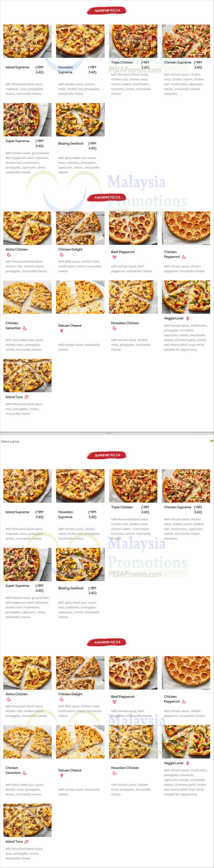214x868 pixels.
Task: Select the first SUPREME PIZZA red banner
Action: (107, 11)
